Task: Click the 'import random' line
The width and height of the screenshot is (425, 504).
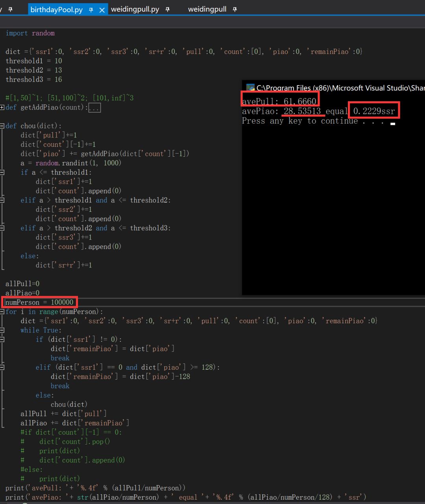Action: (30, 33)
